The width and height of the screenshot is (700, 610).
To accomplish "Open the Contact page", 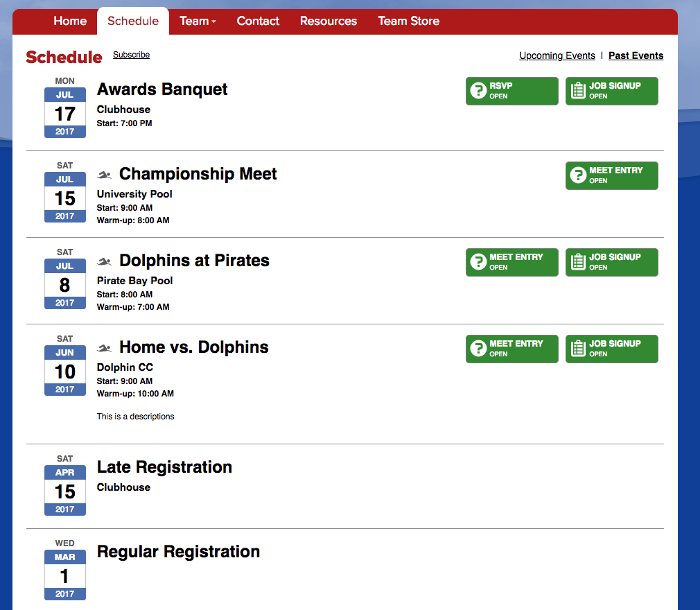I will click(258, 21).
